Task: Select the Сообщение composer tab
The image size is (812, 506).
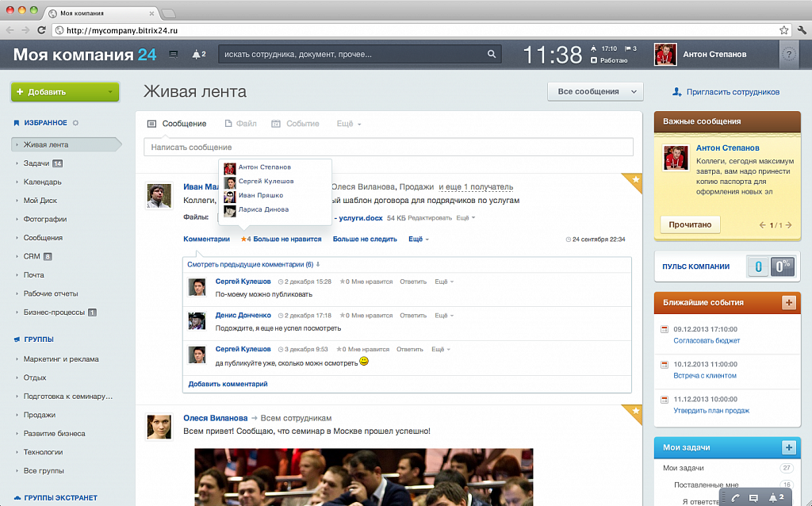Action: pos(177,124)
